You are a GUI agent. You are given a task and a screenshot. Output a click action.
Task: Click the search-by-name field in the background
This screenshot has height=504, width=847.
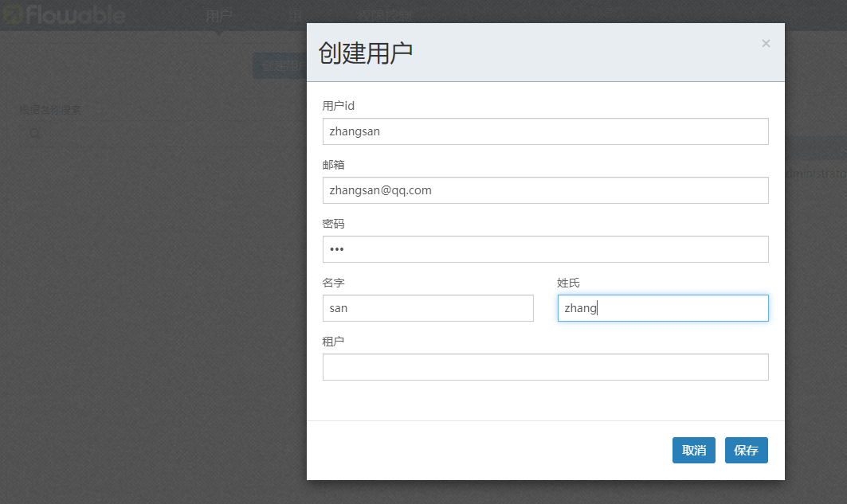(159, 134)
